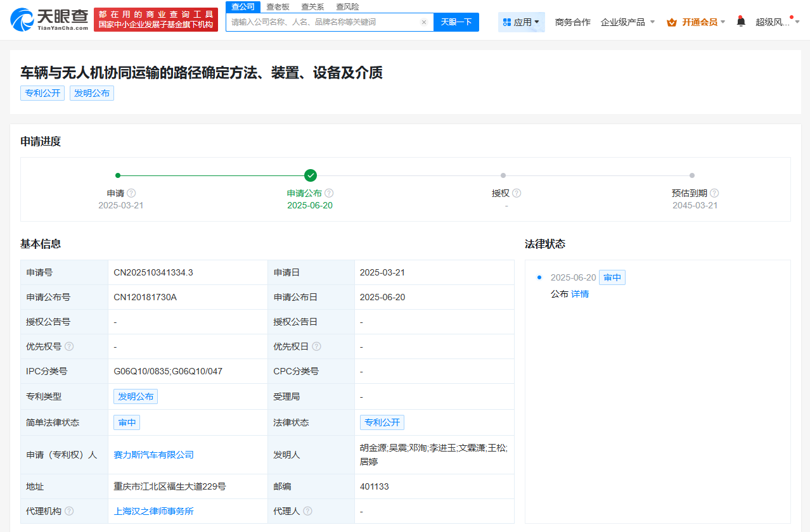Image resolution: width=810 pixels, height=532 pixels.
Task: Expand the 企业级产品 dropdown
Action: pyautogui.click(x=627, y=22)
